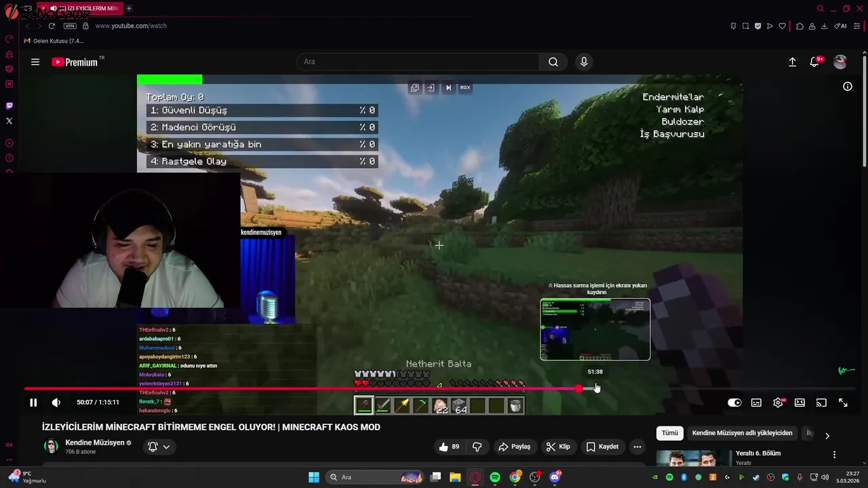Open X (Twitter) in Opera sidebar
The height and width of the screenshot is (488, 868).
tap(9, 121)
